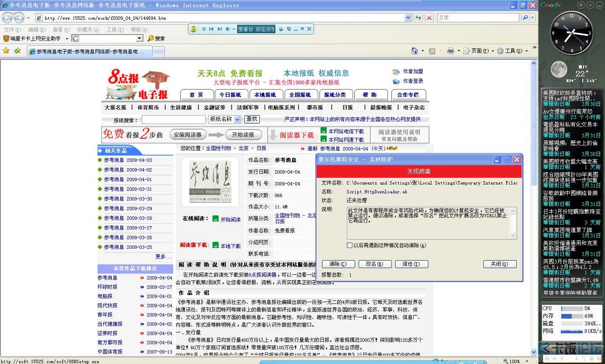Viewport: 605px width, 364px height.
Task: Click into the 报纸搜索 text field
Action: click(x=173, y=119)
